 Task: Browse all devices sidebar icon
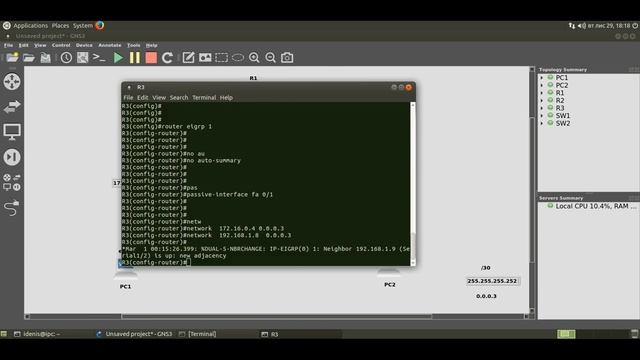pyautogui.click(x=12, y=182)
